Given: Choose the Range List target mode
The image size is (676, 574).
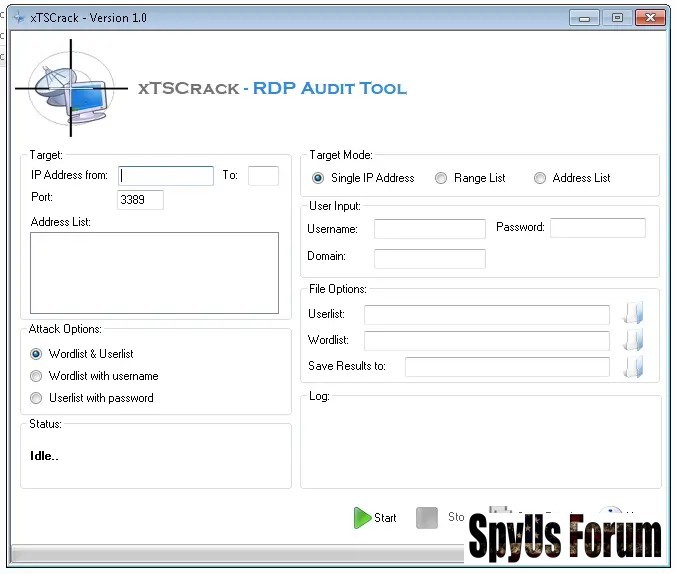Looking at the screenshot, I should (441, 178).
